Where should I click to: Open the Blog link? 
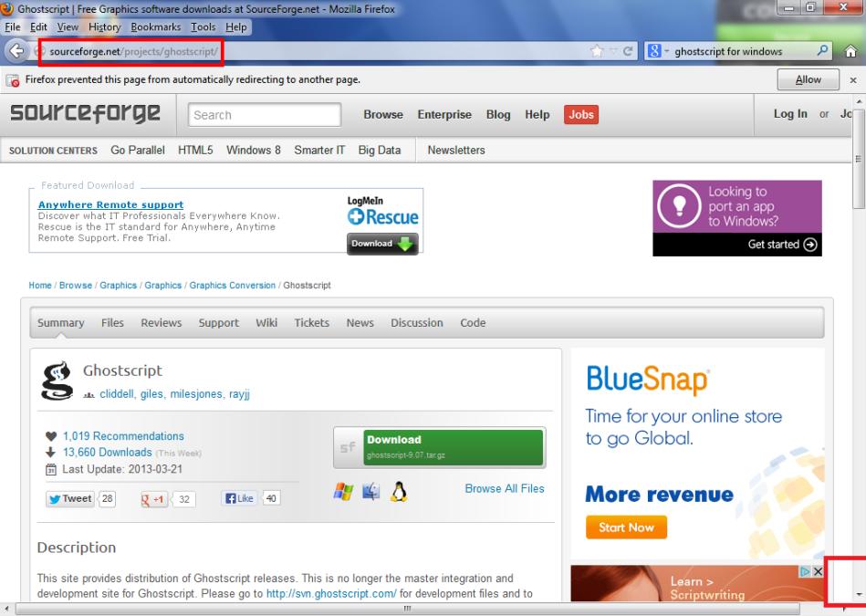click(498, 114)
